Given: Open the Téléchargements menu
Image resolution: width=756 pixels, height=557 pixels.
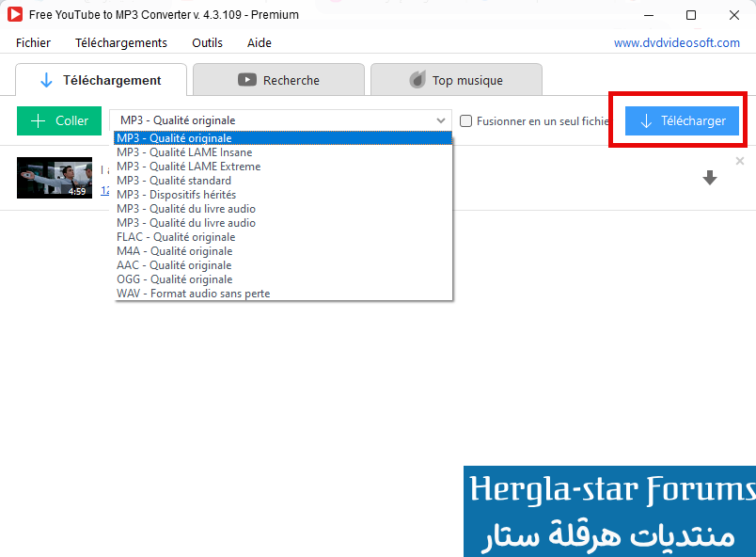Looking at the screenshot, I should tap(121, 43).
